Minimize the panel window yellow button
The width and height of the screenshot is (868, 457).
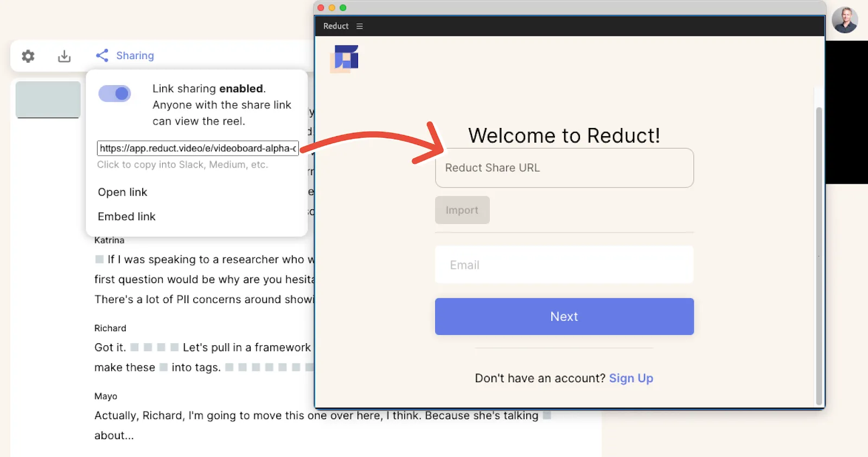[331, 8]
